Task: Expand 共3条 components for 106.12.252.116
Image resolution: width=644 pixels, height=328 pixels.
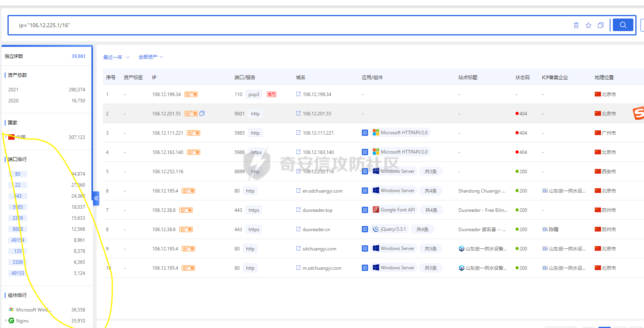Action: coord(431,171)
